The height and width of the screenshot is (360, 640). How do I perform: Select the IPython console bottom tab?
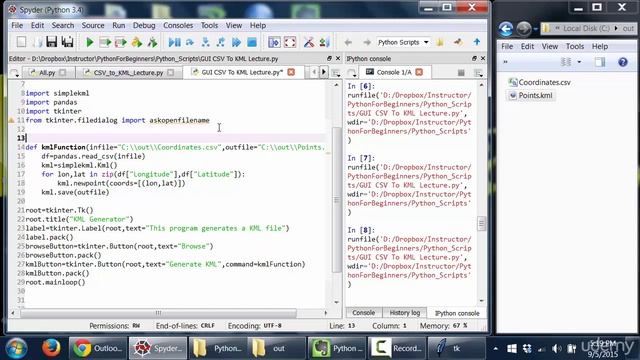click(x=457, y=313)
